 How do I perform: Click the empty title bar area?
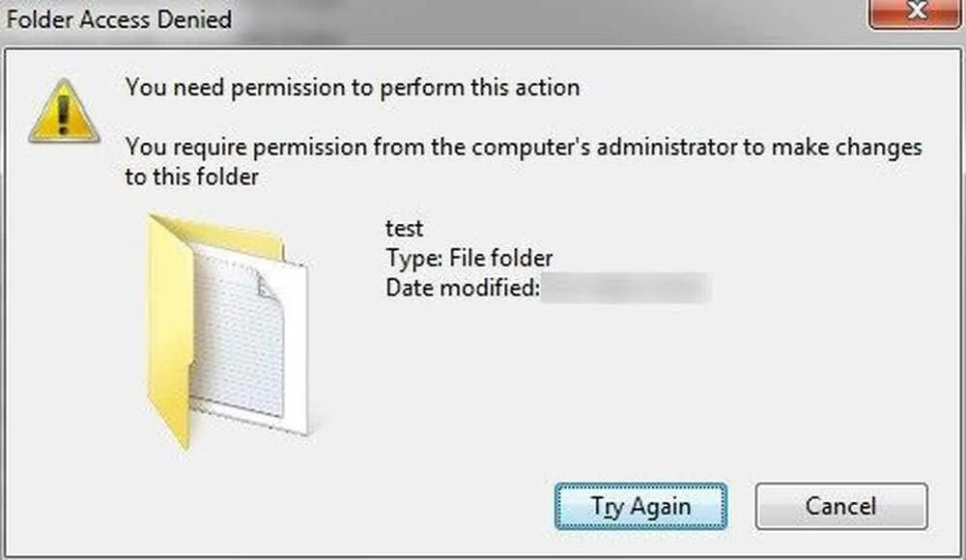click(x=549, y=18)
